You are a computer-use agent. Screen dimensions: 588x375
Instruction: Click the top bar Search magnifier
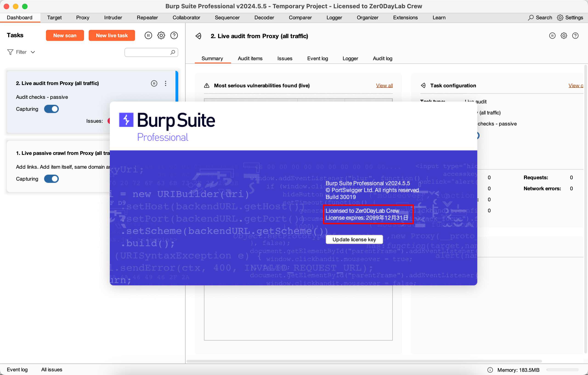(x=531, y=18)
